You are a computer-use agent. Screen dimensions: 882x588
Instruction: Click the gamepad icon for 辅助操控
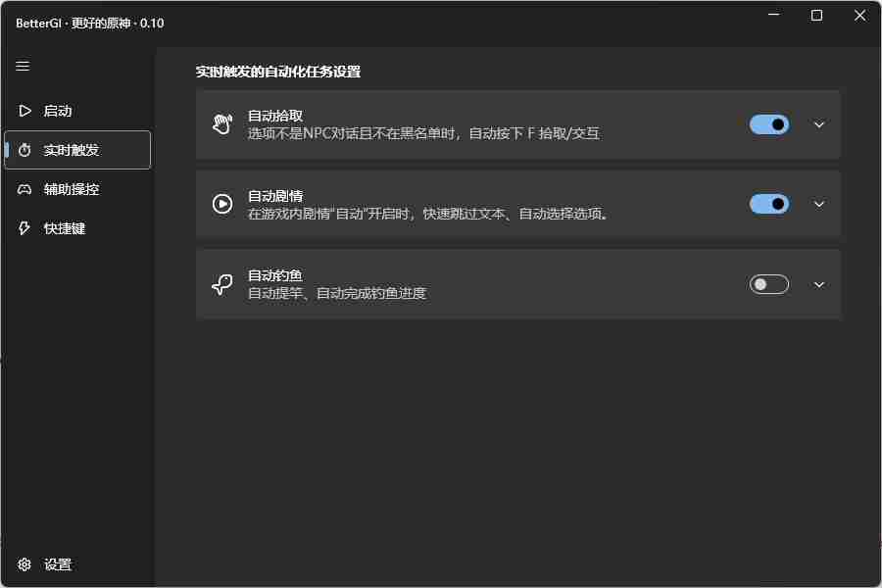(24, 189)
